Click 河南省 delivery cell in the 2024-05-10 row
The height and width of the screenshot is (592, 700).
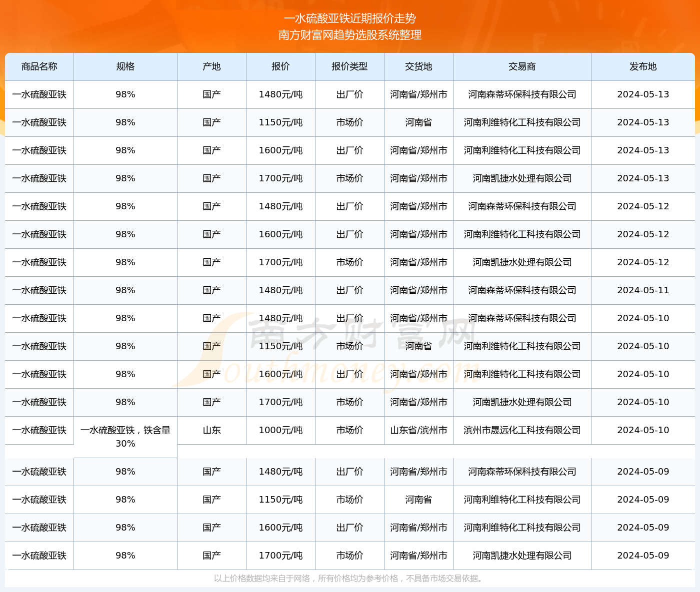[x=418, y=346]
